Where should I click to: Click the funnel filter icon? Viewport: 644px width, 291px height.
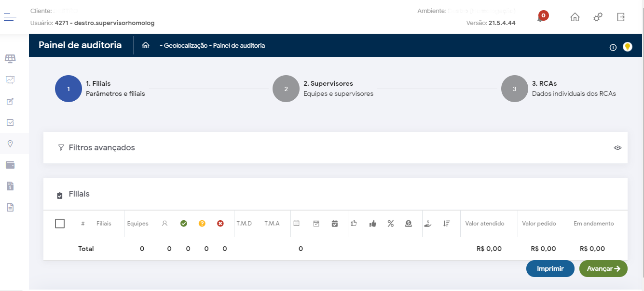point(61,148)
